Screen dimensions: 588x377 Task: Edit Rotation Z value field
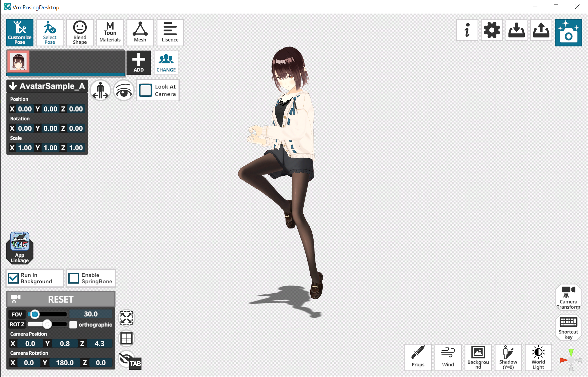tap(76, 128)
